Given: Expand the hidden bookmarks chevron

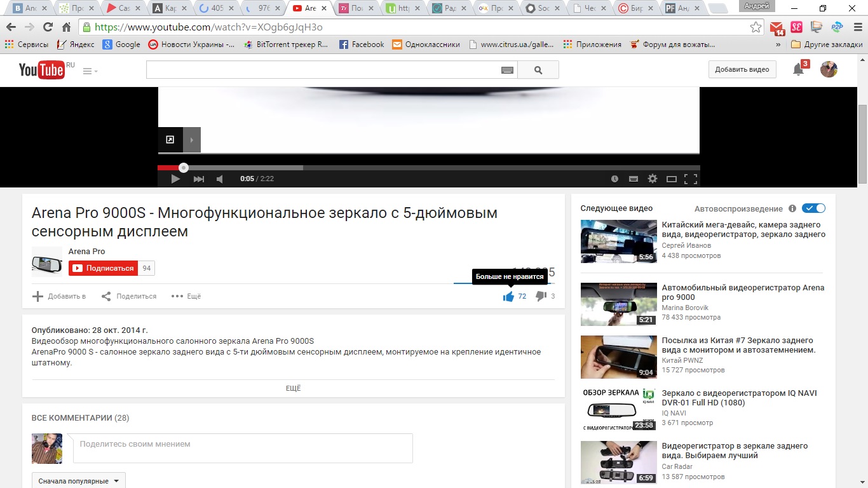Looking at the screenshot, I should click(778, 45).
